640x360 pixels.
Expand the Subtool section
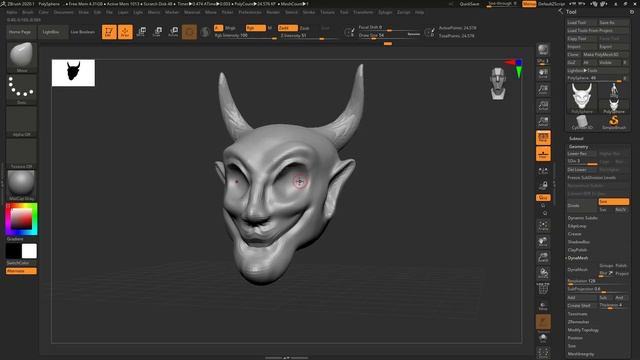(576, 139)
